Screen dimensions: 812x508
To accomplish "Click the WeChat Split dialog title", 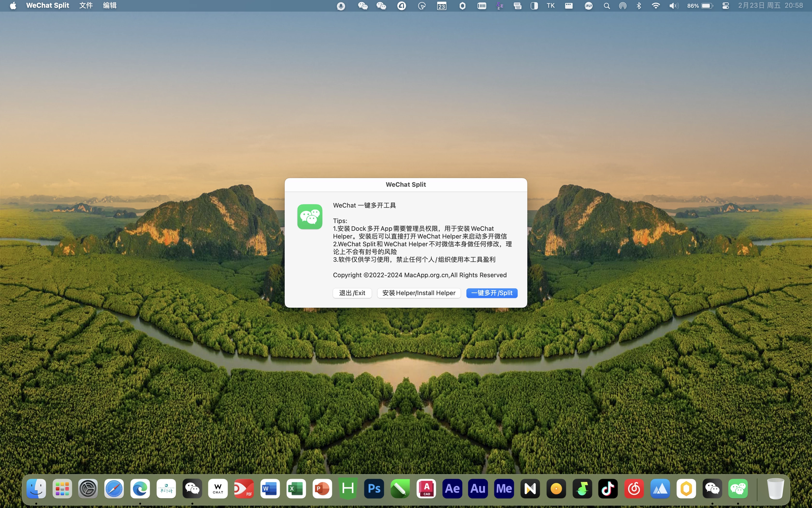I will [x=406, y=184].
